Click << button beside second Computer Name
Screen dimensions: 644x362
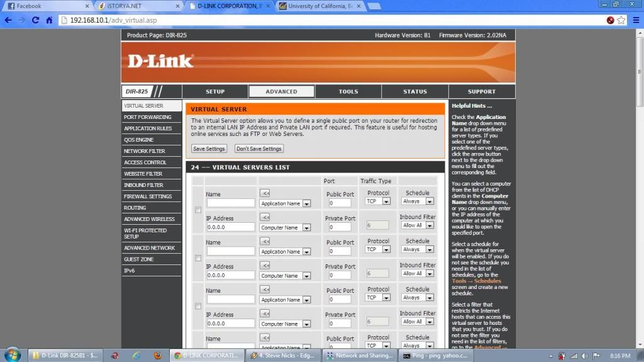(265, 265)
